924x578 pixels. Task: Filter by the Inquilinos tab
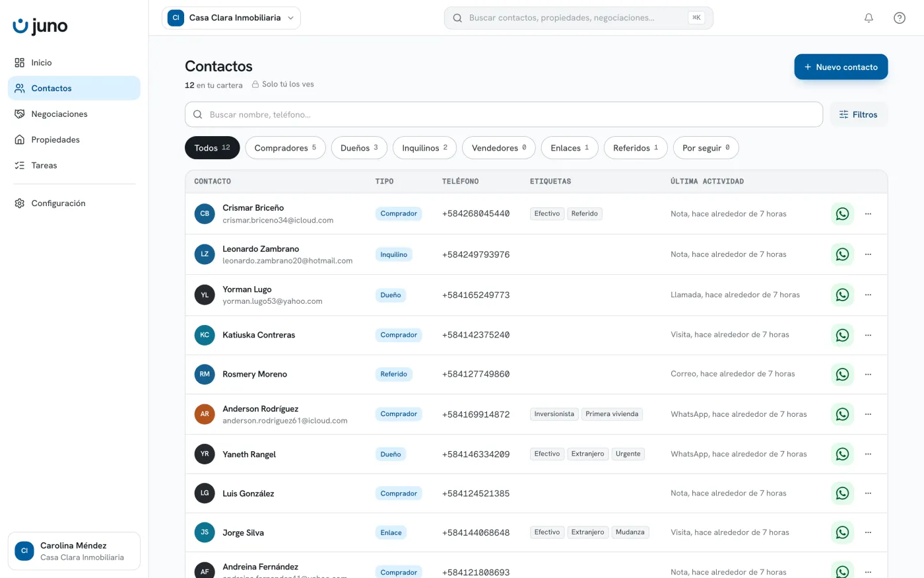[x=424, y=148]
